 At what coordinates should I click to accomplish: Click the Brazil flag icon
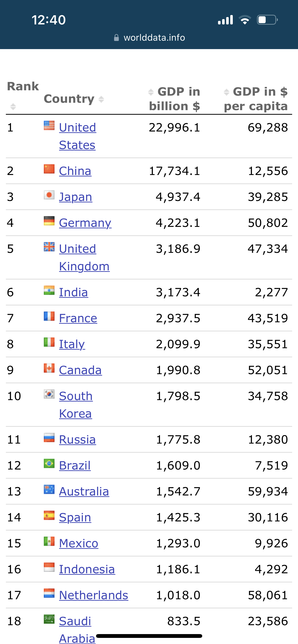[x=49, y=463]
